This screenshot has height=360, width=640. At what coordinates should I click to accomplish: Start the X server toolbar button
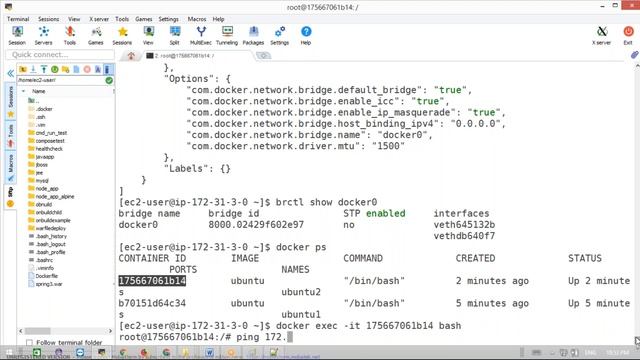[602, 36]
